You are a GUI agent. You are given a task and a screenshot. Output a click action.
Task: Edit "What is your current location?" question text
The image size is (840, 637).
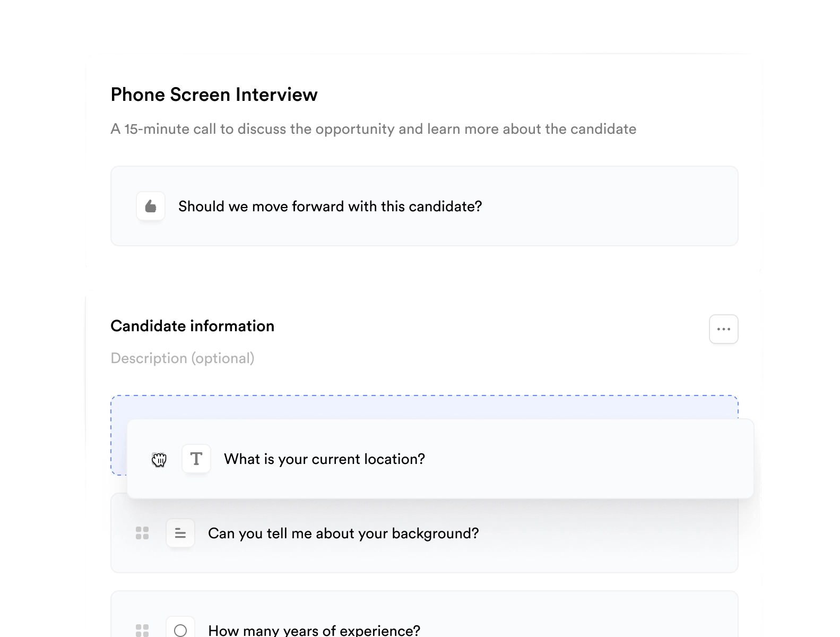(324, 459)
